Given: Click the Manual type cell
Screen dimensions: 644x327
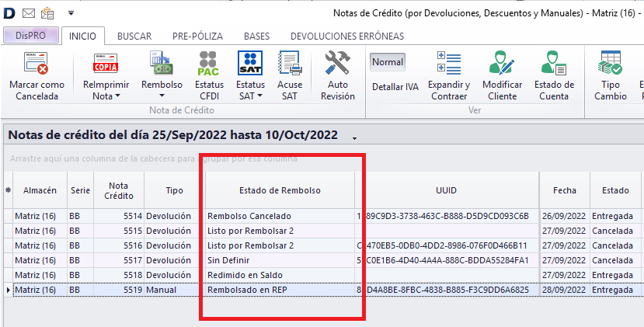Looking at the screenshot, I should [x=175, y=290].
